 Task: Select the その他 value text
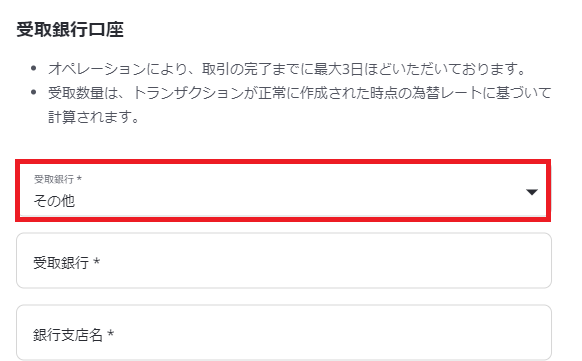click(x=54, y=201)
